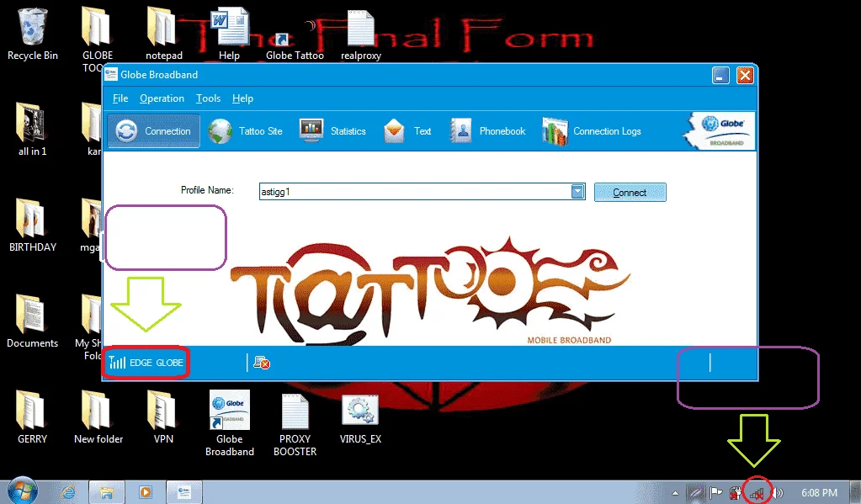Click the Globe Broadband logo in toolbar
The width and height of the screenshot is (861, 504).
coord(720,130)
